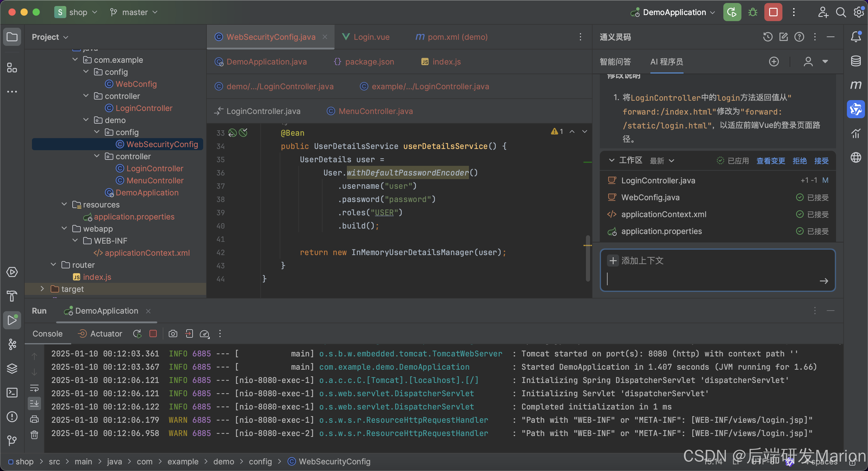
Task: Open the Maven tool window icon
Action: pyautogui.click(x=856, y=85)
